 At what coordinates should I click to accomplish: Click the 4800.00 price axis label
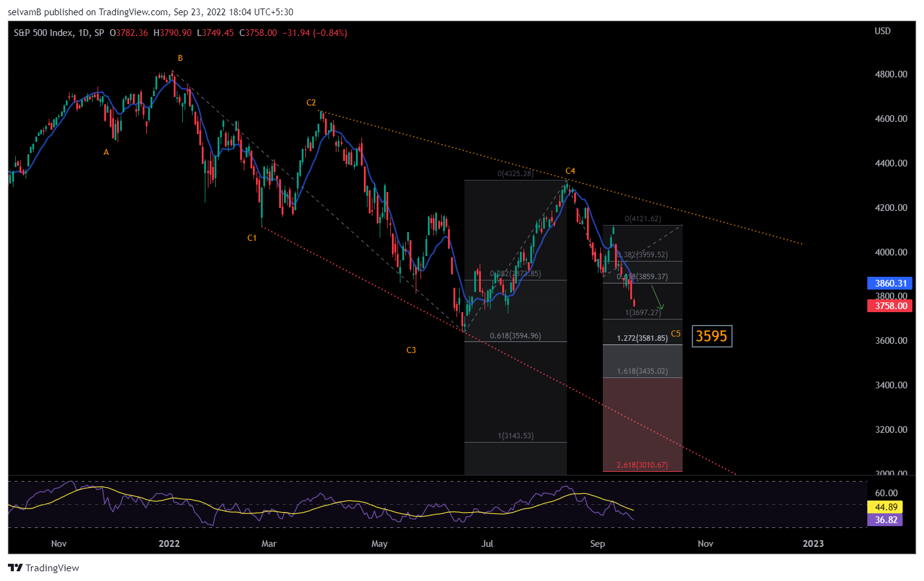pyautogui.click(x=891, y=74)
